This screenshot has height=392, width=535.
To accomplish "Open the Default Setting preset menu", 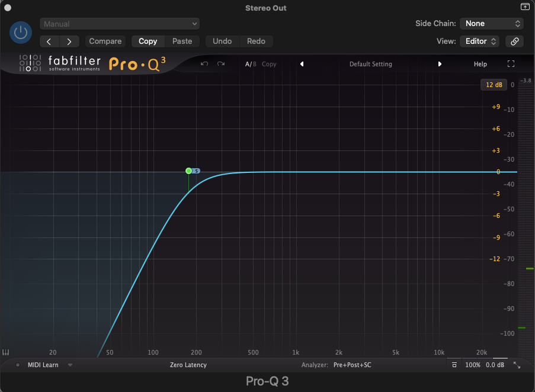I will pos(370,64).
